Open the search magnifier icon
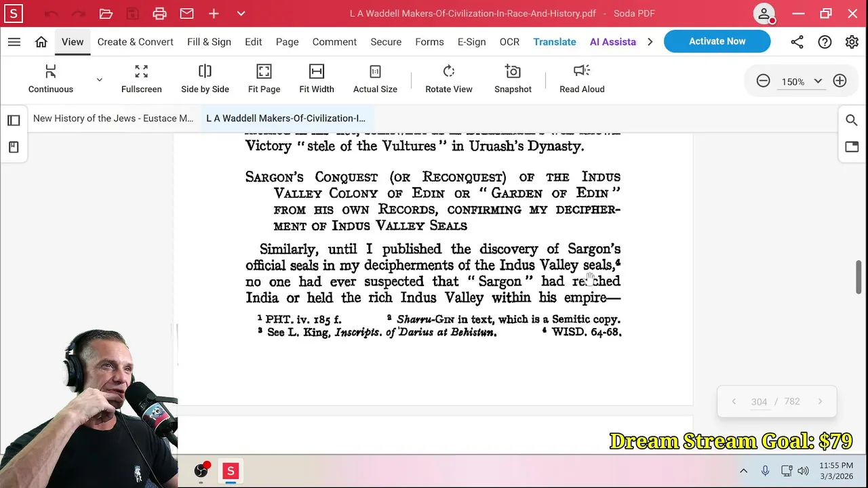868x488 pixels. tap(852, 121)
